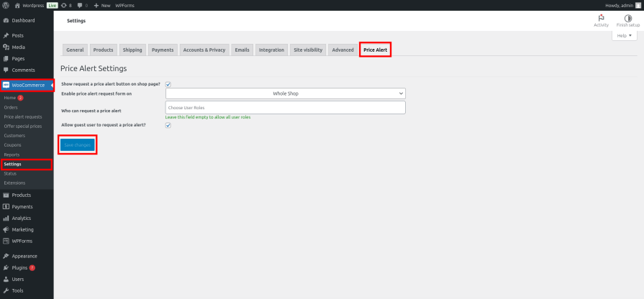Switch to the Products settings tab
644x299 pixels.
point(103,50)
